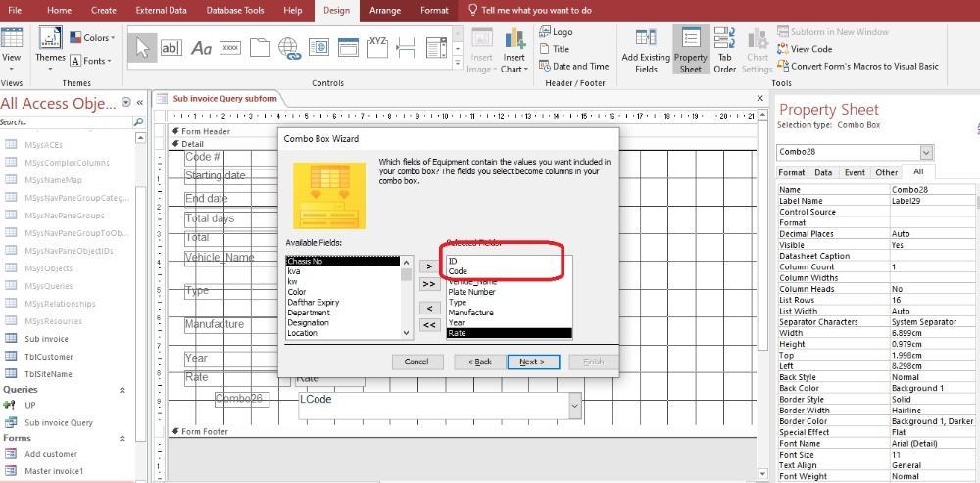Click the navigation pane search magnifier
980x483 pixels.
139,122
